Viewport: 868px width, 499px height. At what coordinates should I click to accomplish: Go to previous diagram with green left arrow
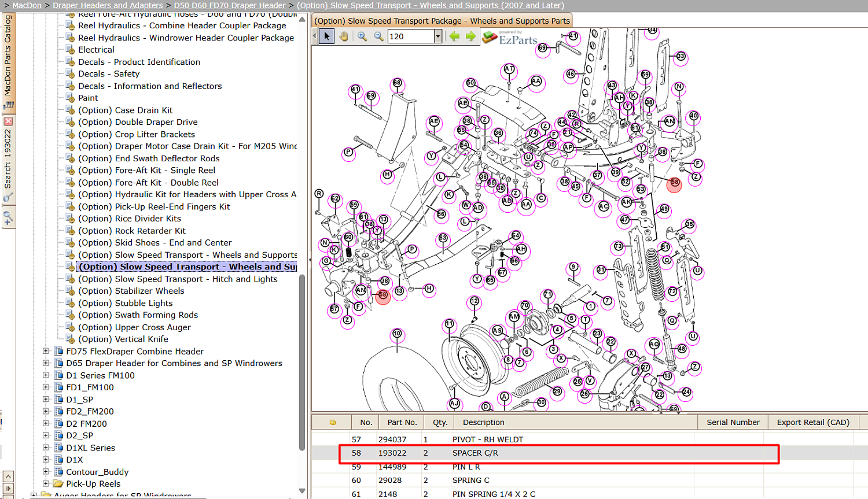coord(454,36)
